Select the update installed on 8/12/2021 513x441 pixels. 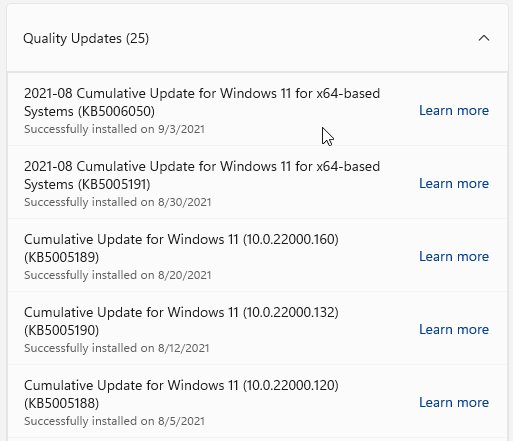257,329
